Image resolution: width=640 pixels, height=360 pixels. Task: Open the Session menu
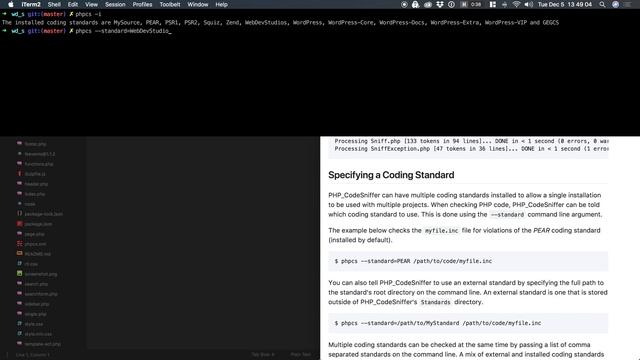coord(115,4)
